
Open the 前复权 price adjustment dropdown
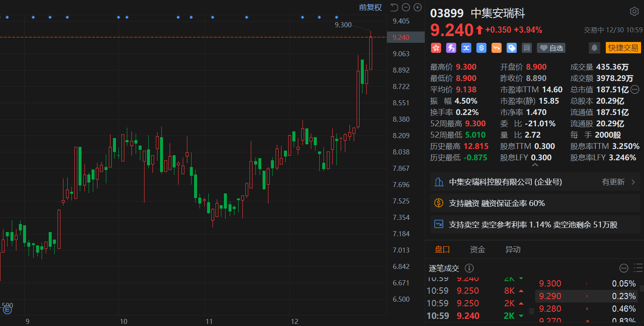[x=371, y=7]
